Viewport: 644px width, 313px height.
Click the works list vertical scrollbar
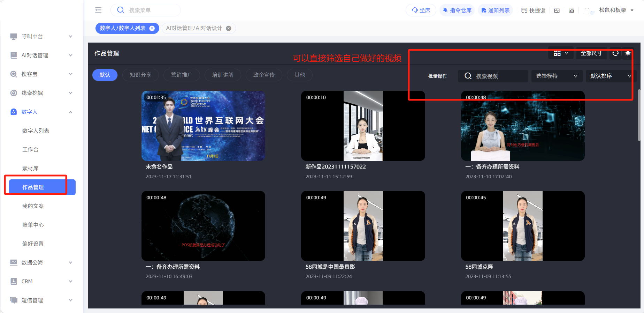tap(639, 115)
